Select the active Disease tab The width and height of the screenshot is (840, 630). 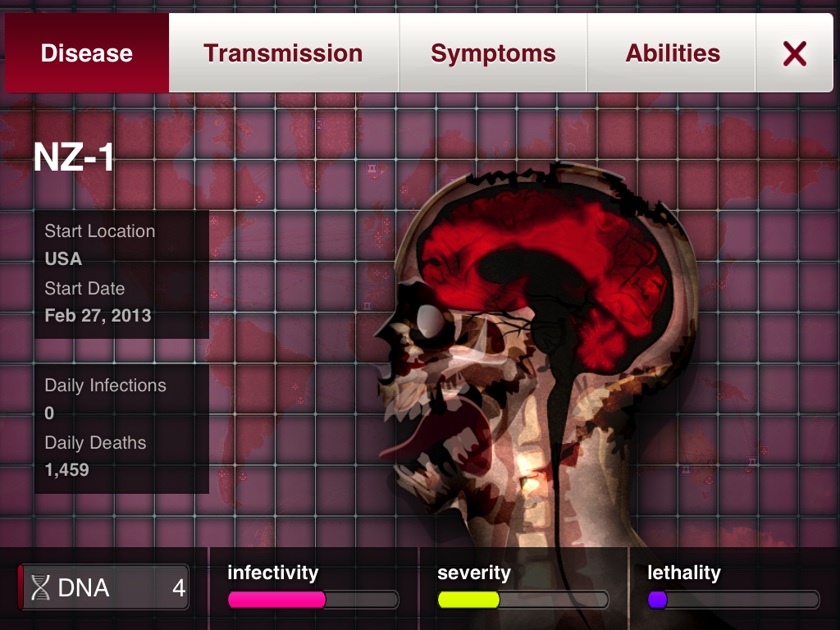coord(86,52)
